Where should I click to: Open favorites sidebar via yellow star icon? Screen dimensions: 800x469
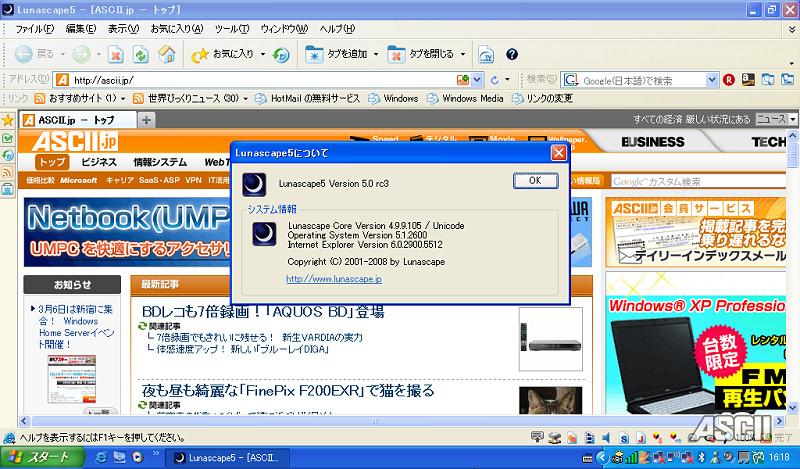coord(8,120)
